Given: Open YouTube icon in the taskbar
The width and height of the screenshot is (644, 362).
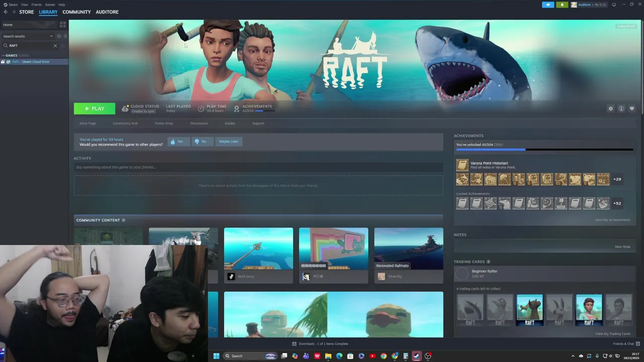Looking at the screenshot, I should point(372,356).
